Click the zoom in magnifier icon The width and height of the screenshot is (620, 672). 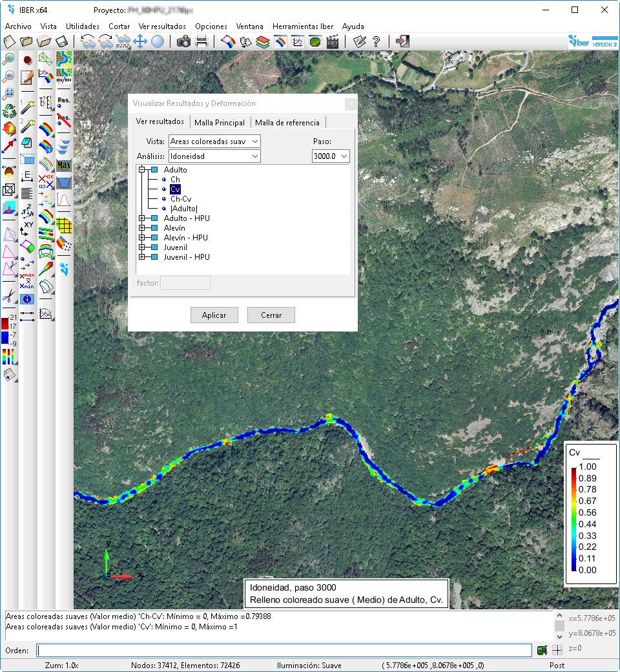[9, 59]
